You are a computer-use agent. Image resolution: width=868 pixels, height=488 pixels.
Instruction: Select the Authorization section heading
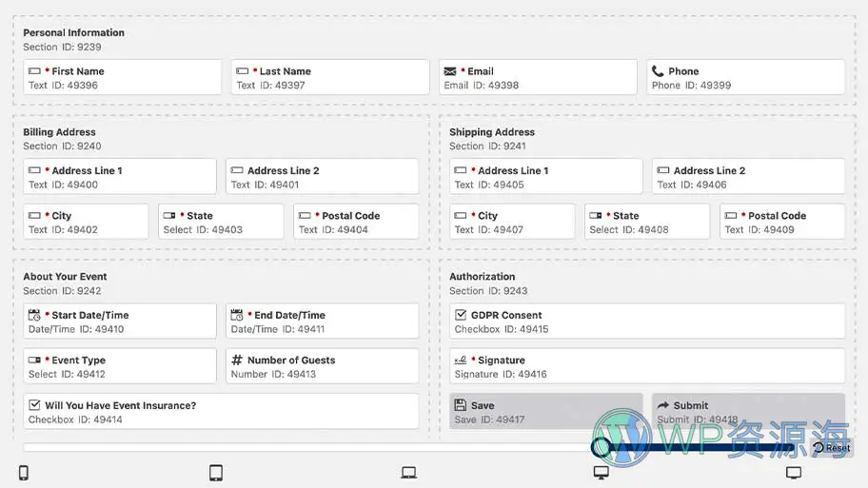pyautogui.click(x=483, y=277)
